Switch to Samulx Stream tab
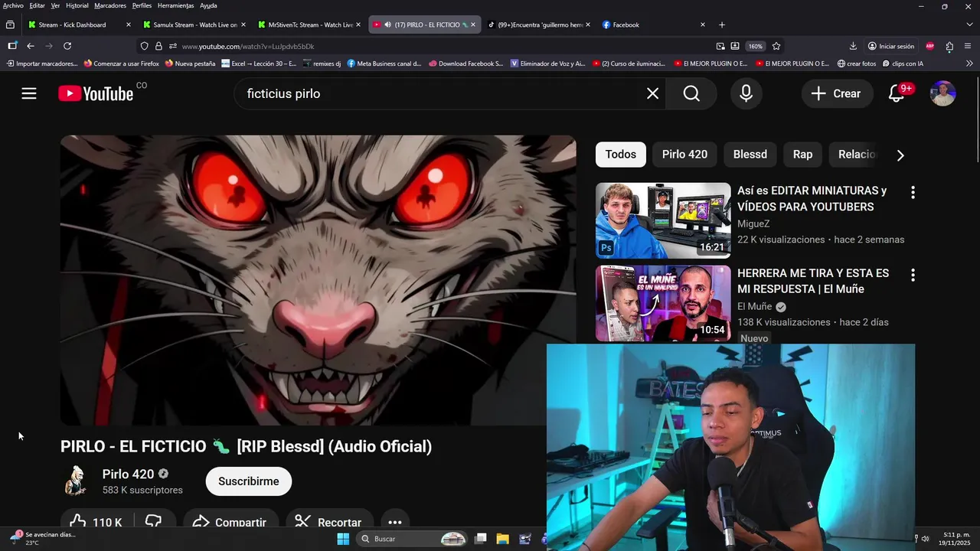The height and width of the screenshot is (551, 980). pos(194,24)
